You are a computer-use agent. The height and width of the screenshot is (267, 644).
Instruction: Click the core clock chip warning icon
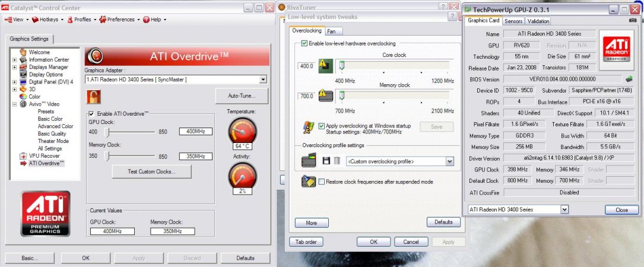click(x=326, y=66)
